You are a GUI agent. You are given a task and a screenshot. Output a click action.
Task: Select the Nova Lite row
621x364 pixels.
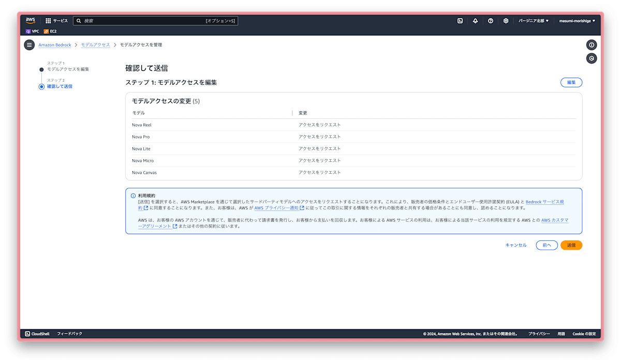[x=353, y=148]
